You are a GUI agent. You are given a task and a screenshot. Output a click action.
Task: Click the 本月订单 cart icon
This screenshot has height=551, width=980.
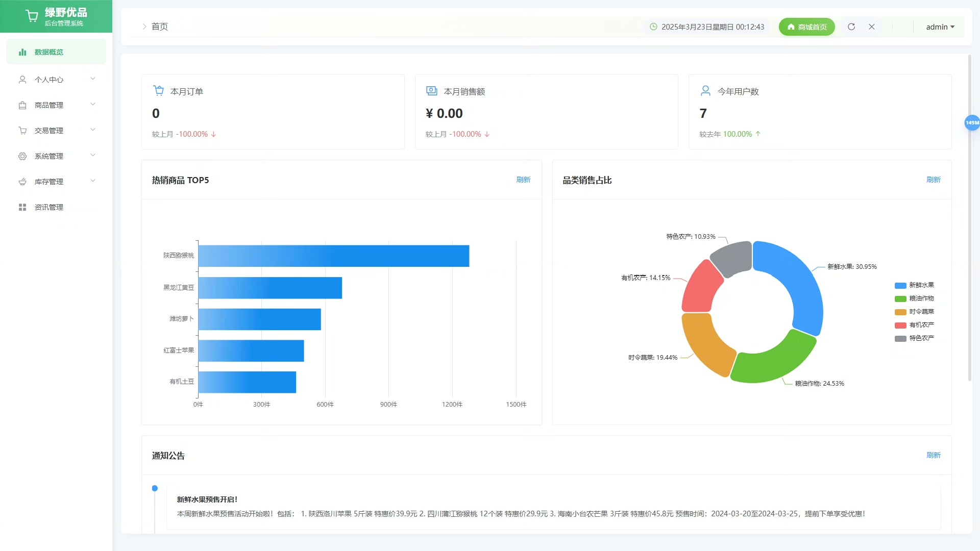[x=159, y=91]
